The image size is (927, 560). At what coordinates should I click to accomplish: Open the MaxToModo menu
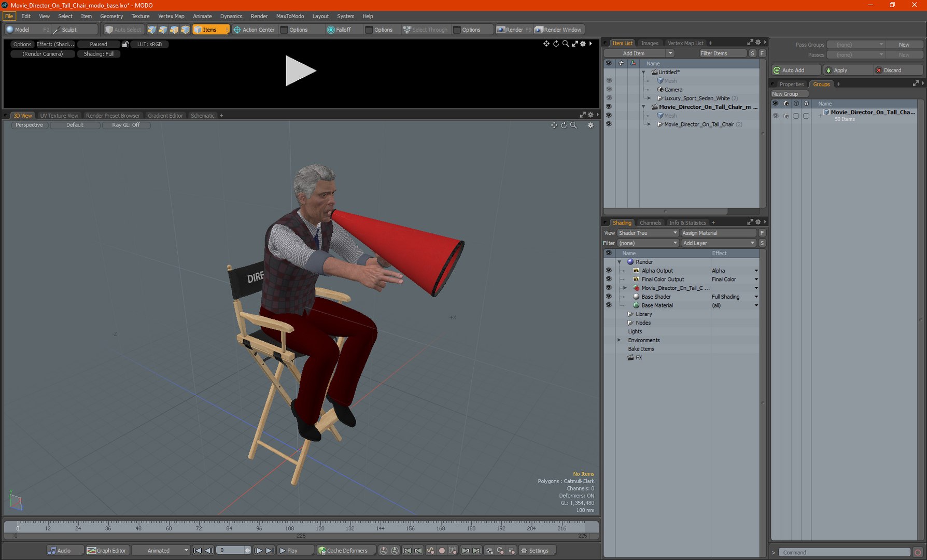(x=290, y=16)
